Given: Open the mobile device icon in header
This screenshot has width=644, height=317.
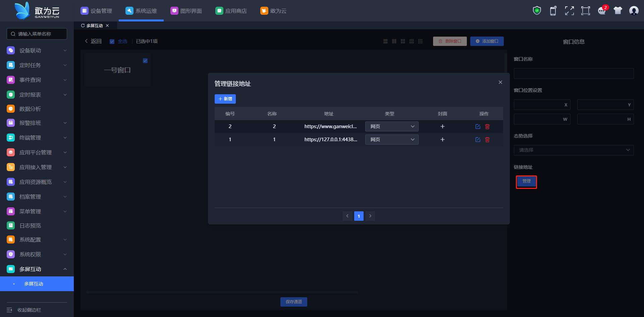Looking at the screenshot, I should (553, 11).
